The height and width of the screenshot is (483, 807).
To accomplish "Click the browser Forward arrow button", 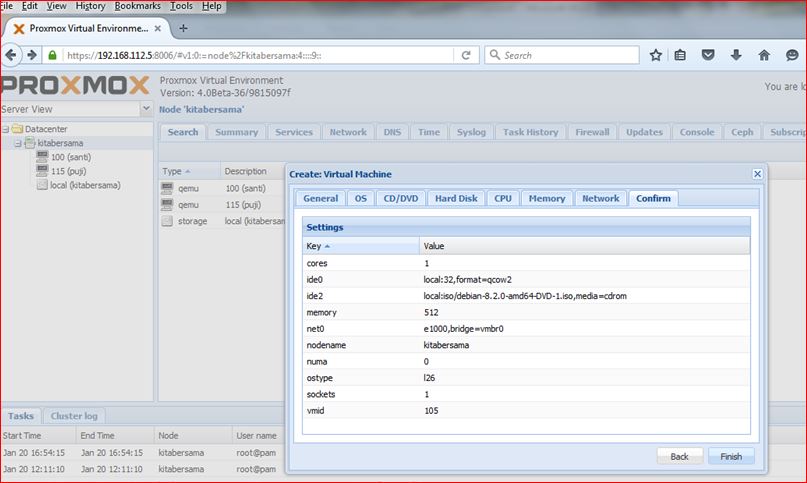I will click(x=32, y=55).
